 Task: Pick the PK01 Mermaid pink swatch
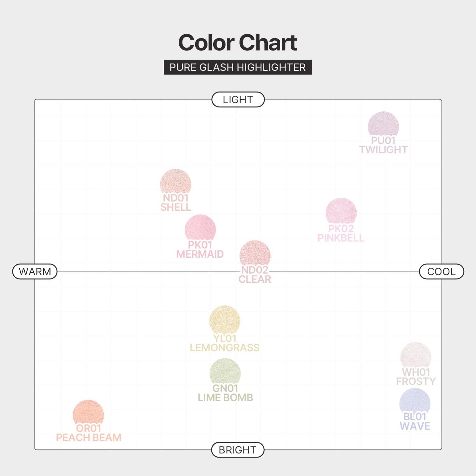[200, 228]
